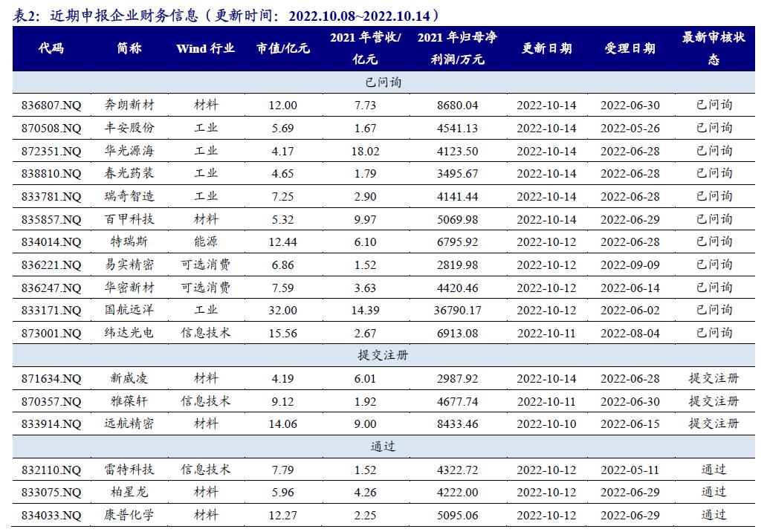Screen dimensions: 767x532
Task: Click the 通过 section heading row
Action: point(383,447)
